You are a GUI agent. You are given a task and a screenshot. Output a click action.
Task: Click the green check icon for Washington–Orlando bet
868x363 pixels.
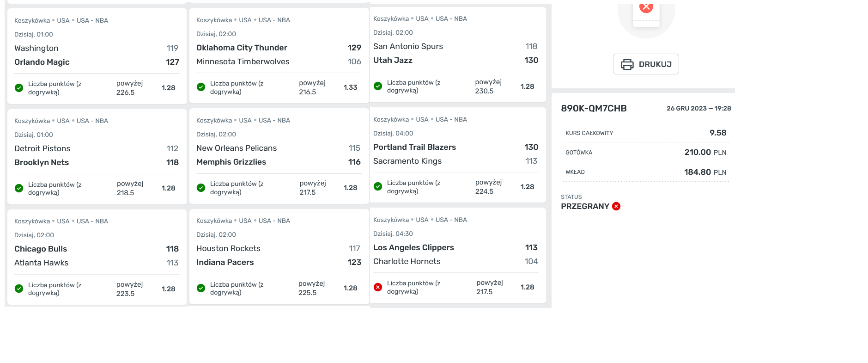coord(19,88)
